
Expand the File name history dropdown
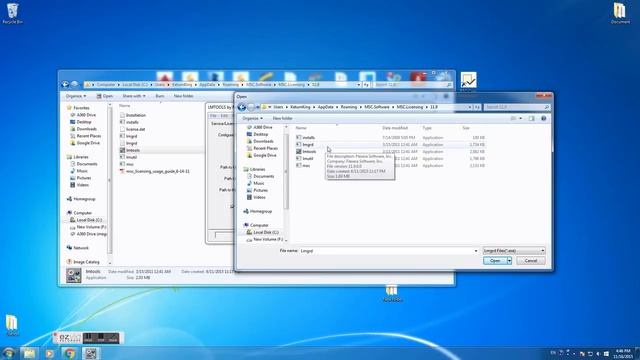coord(476,251)
